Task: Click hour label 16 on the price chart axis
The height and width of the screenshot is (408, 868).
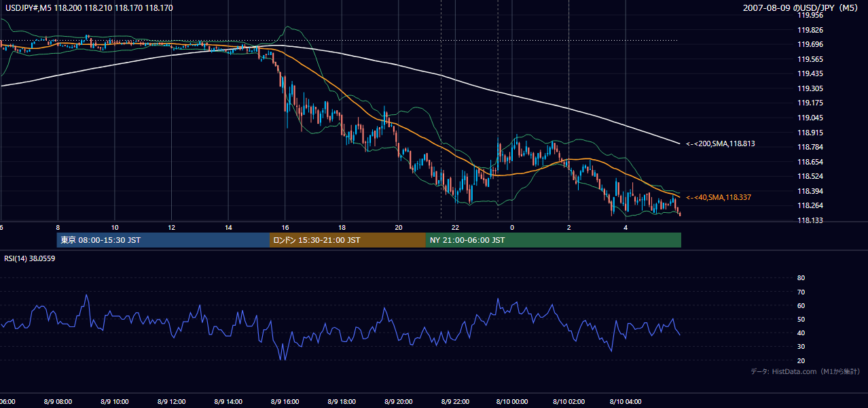Action: (x=285, y=227)
